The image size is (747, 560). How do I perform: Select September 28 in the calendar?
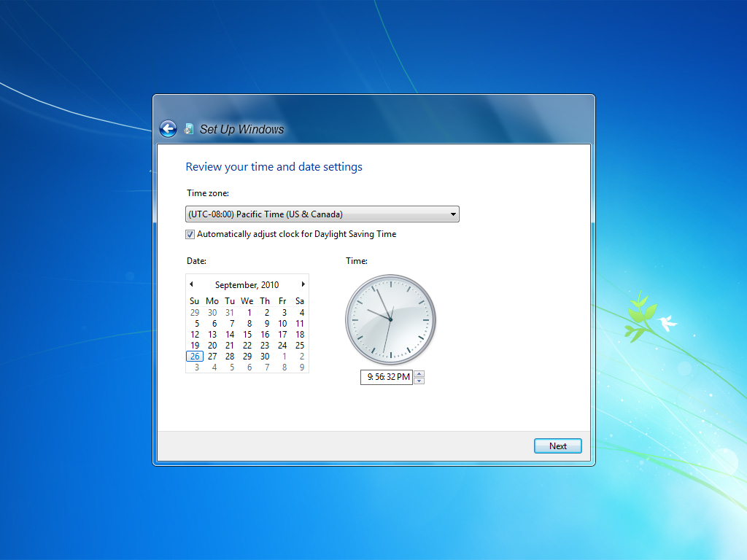point(230,356)
